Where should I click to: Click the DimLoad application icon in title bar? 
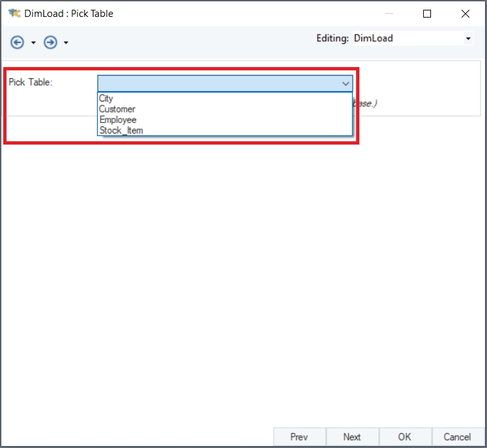pyautogui.click(x=14, y=14)
